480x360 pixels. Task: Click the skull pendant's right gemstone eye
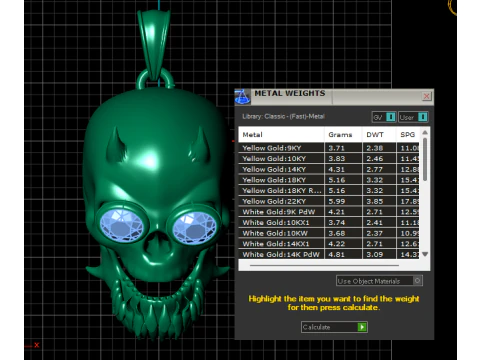pyautogui.click(x=195, y=228)
